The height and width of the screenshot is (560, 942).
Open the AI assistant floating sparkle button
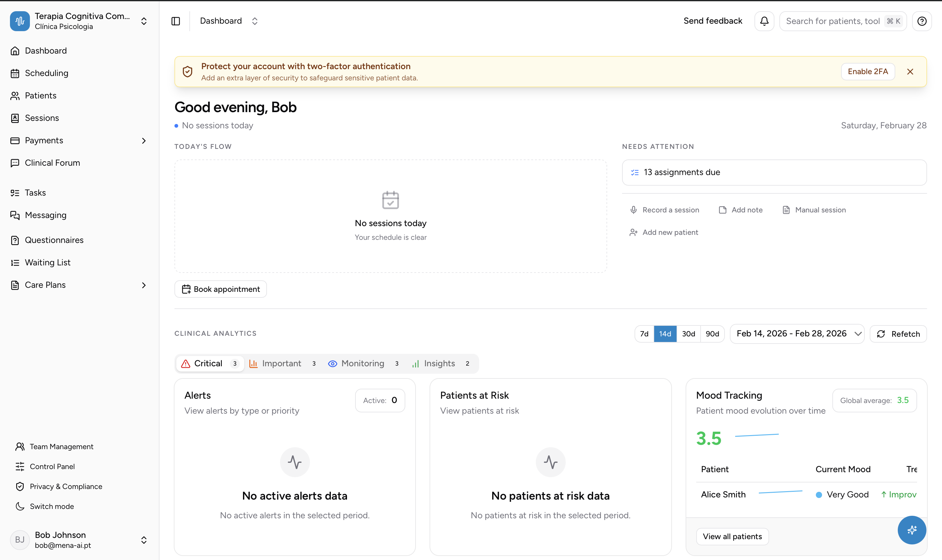point(912,530)
